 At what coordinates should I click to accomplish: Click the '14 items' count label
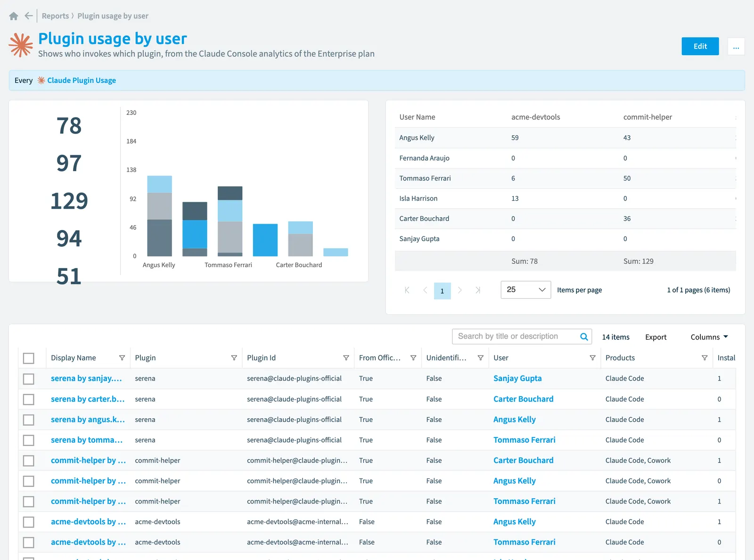coord(615,337)
